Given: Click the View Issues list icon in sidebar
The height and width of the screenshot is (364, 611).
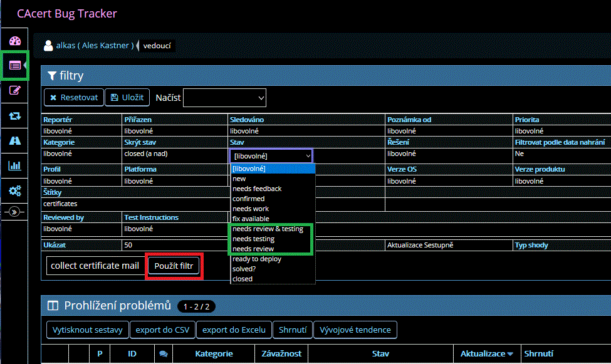Looking at the screenshot, I should pos(15,65).
